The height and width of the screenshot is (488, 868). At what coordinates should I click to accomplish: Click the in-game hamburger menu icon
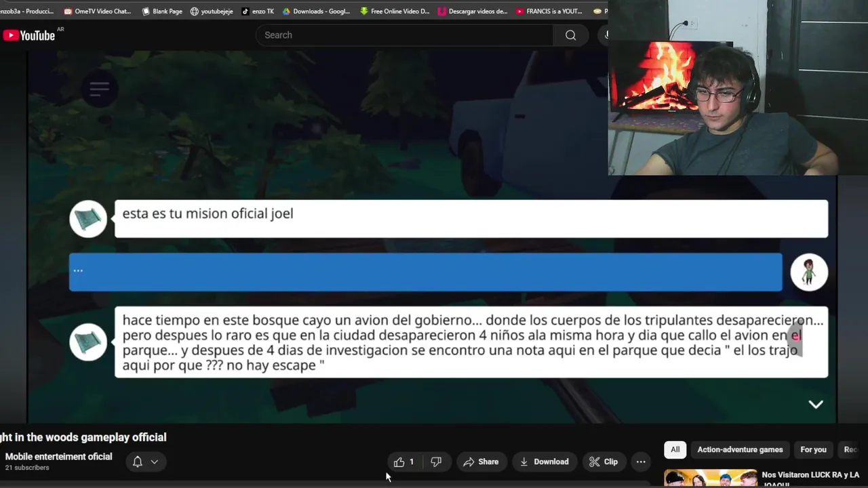[99, 88]
